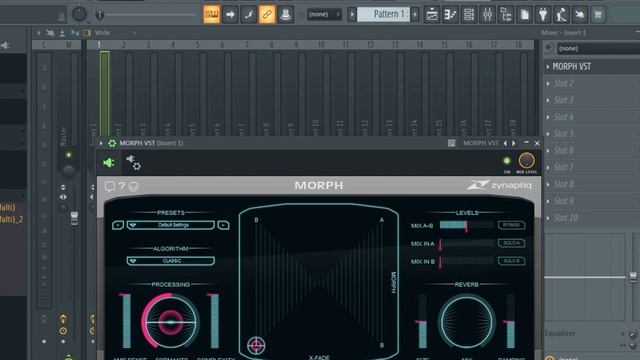
Task: Open pattern menu arrow left of Pattern 1
Action: (352, 15)
